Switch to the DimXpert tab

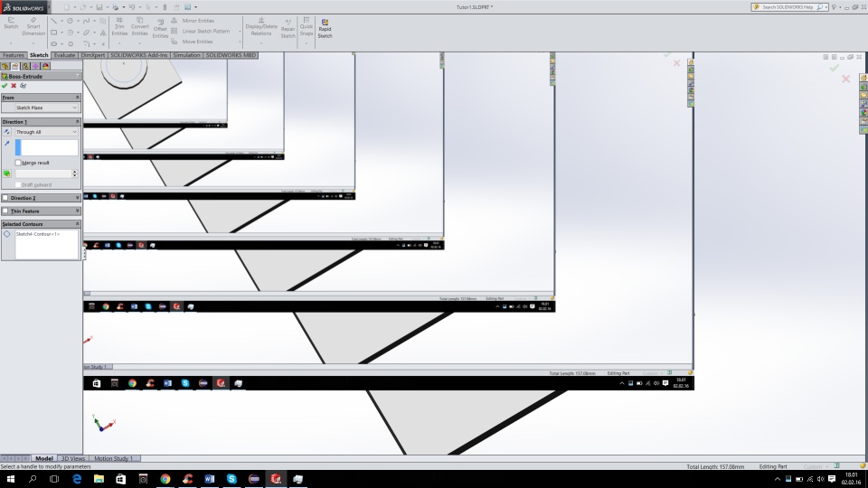tap(92, 55)
